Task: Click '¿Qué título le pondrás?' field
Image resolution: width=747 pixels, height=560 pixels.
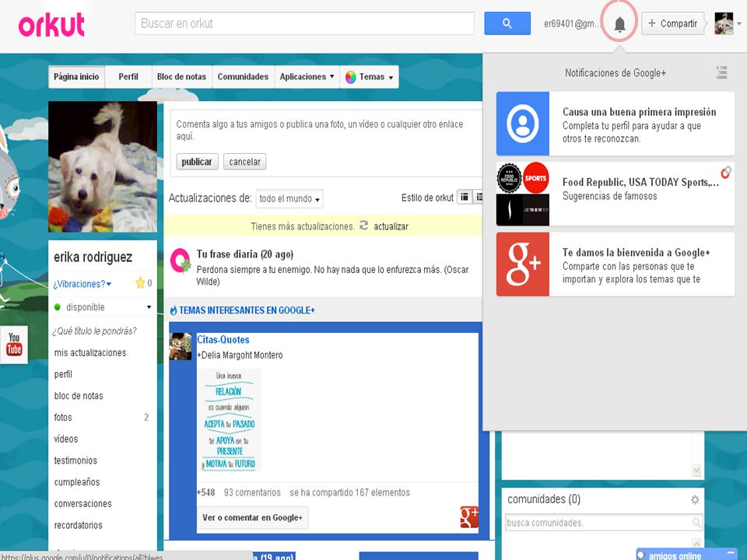Action: click(x=94, y=331)
